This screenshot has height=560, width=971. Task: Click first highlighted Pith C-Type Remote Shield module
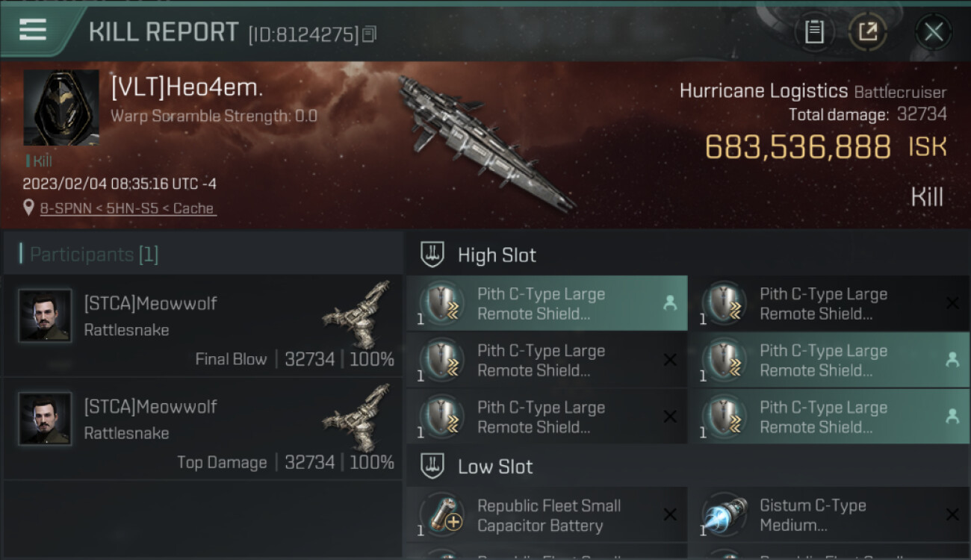[x=547, y=303]
